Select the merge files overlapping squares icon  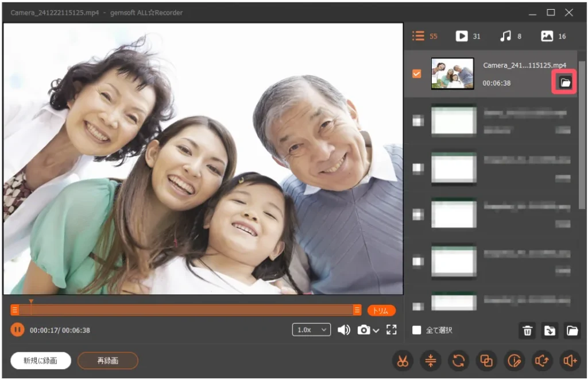point(486,360)
